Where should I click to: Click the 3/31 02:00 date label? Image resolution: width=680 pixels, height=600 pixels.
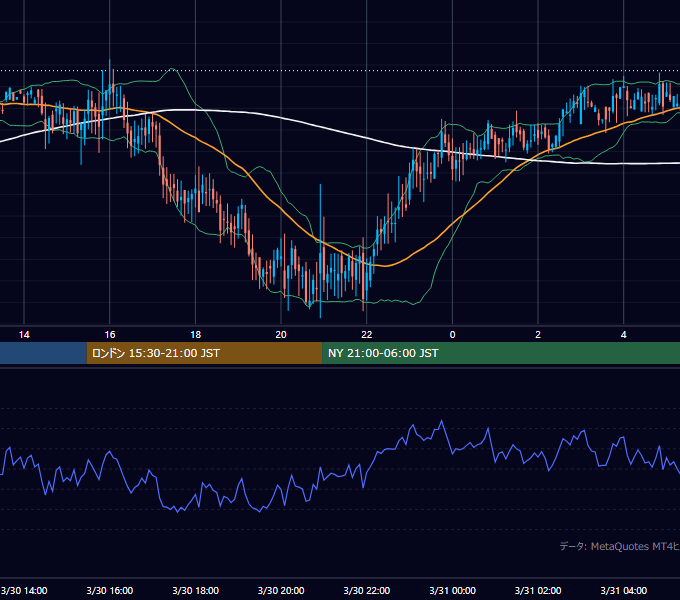[x=538, y=590]
